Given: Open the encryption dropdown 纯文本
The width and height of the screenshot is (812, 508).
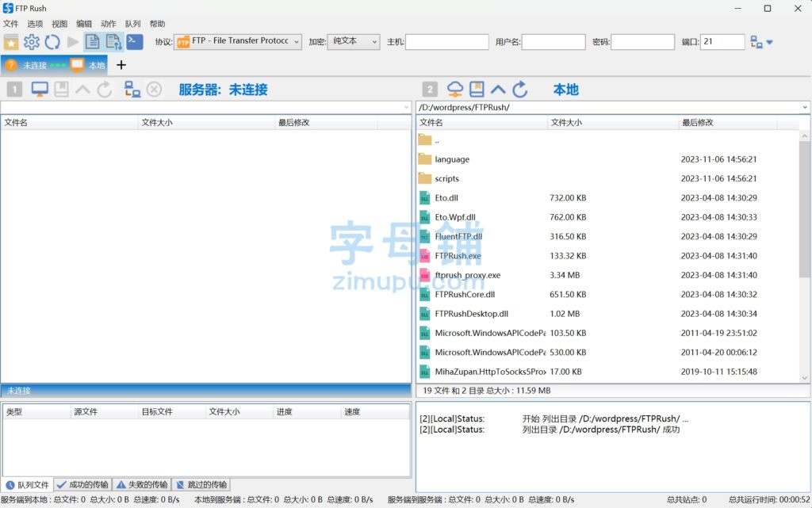Looking at the screenshot, I should pos(353,41).
